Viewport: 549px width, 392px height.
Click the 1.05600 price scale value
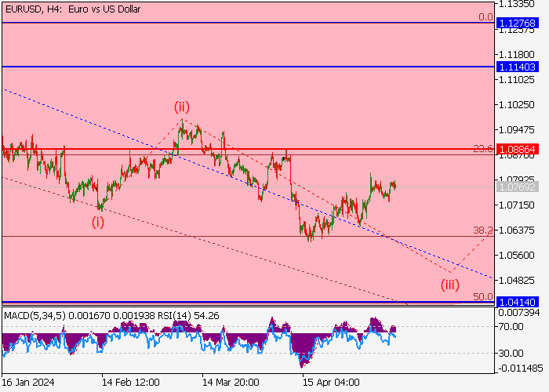click(517, 255)
